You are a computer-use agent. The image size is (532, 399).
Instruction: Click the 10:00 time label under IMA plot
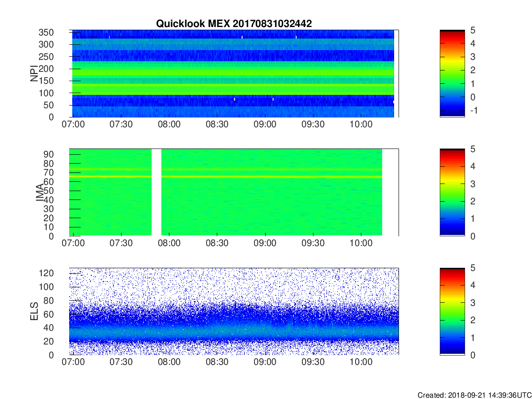361,244
